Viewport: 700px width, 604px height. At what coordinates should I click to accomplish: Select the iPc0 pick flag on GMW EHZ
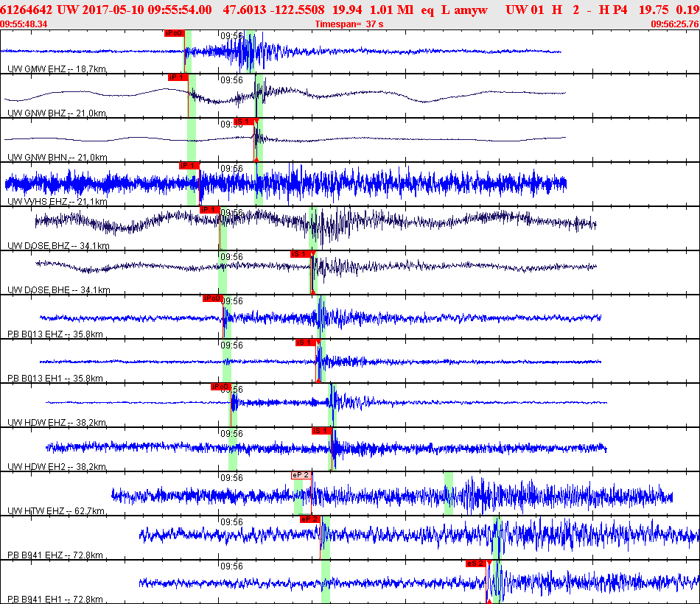click(x=174, y=33)
